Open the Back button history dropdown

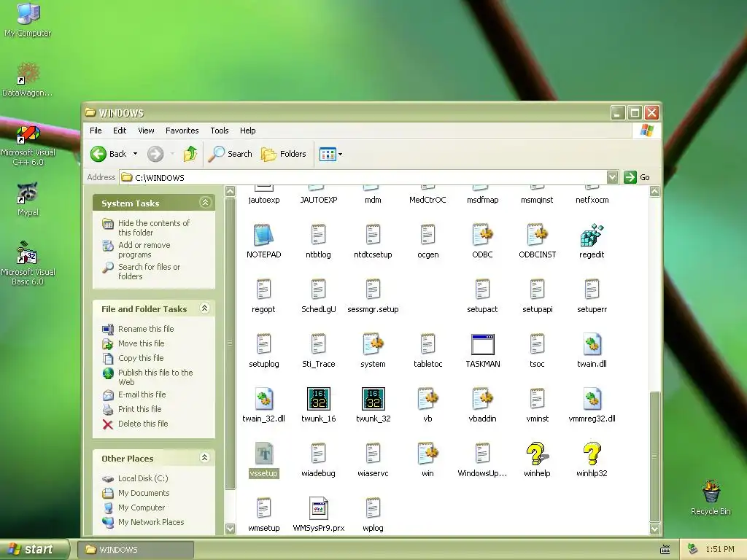135,154
